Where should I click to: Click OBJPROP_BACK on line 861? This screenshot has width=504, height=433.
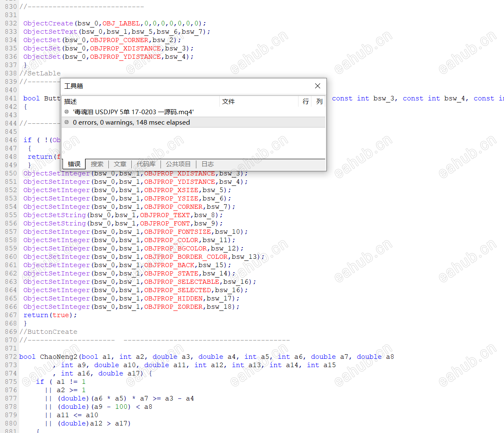tap(169, 265)
